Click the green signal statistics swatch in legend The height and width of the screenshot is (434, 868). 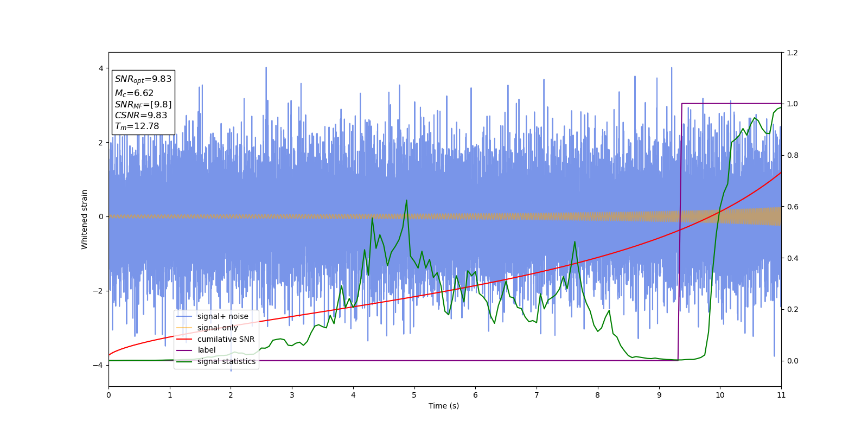pos(185,361)
